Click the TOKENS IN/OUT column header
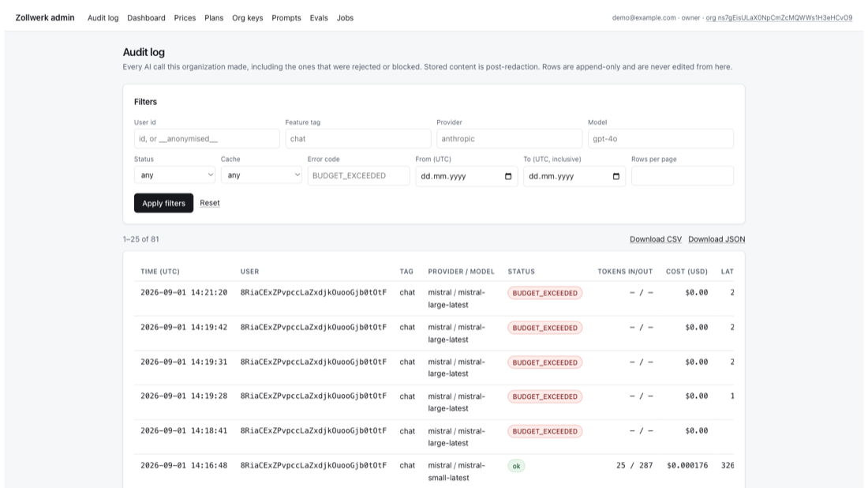 pyautogui.click(x=625, y=272)
